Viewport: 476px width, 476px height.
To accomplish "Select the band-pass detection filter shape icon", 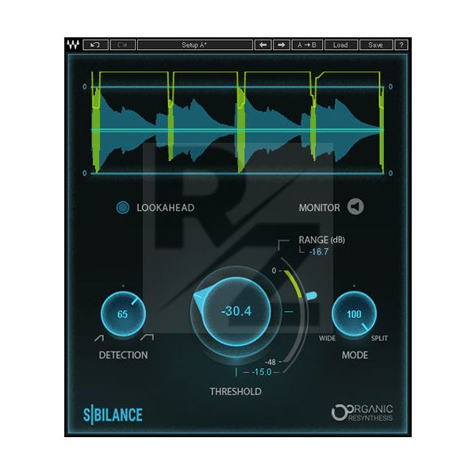I will click(148, 338).
